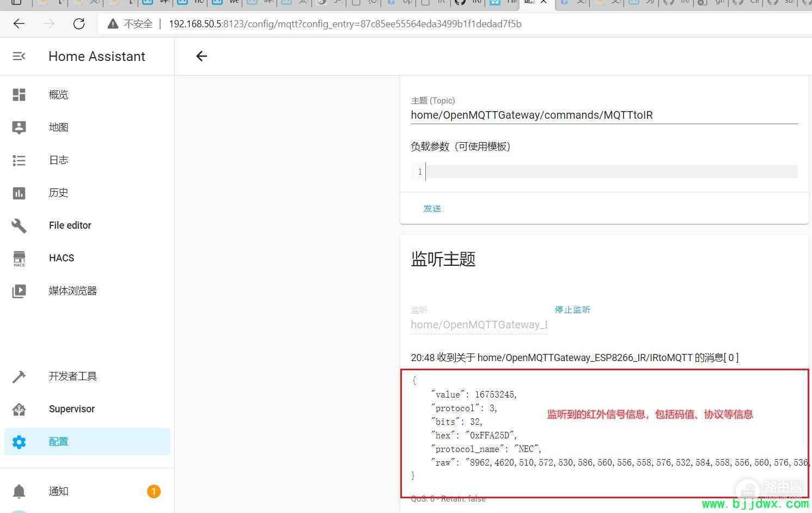Open the 通知 bell icon
Image resolution: width=812 pixels, height=513 pixels.
[x=19, y=491]
